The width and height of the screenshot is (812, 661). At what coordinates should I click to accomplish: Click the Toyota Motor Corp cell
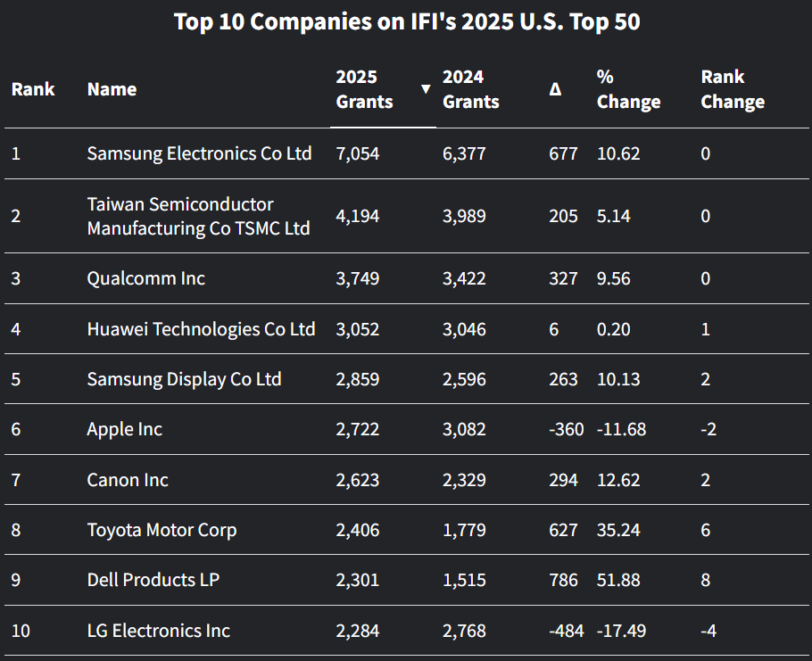pos(162,530)
